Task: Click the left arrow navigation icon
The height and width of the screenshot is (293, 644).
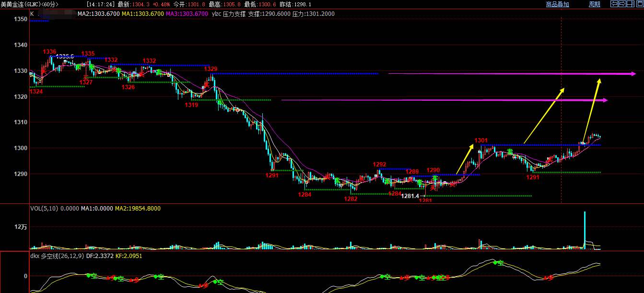Action: (614, 4)
